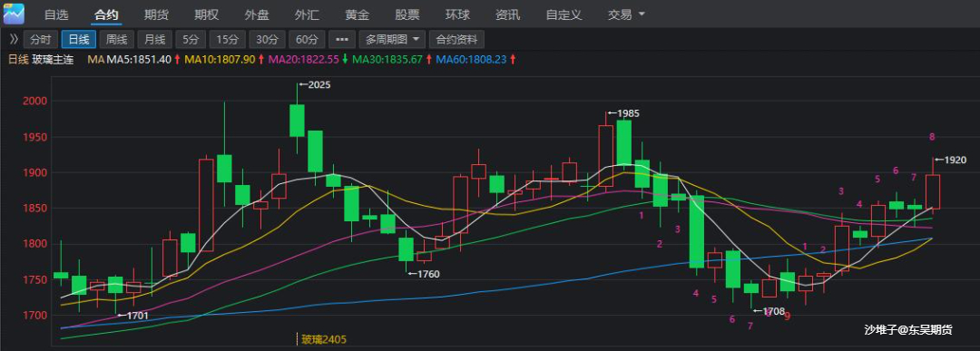Viewport: 980px width, 351px height.
Task: Open the 多周期图 dropdown
Action: pos(392,39)
